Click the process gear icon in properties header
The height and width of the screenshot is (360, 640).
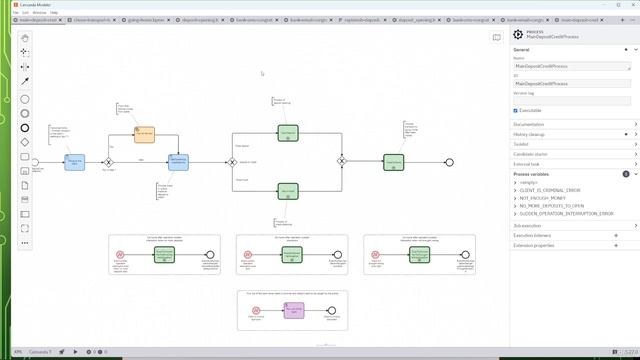pos(518,34)
